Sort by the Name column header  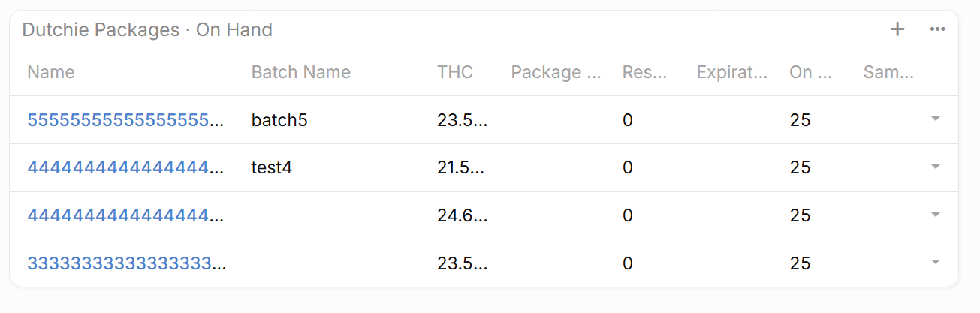coord(51,72)
